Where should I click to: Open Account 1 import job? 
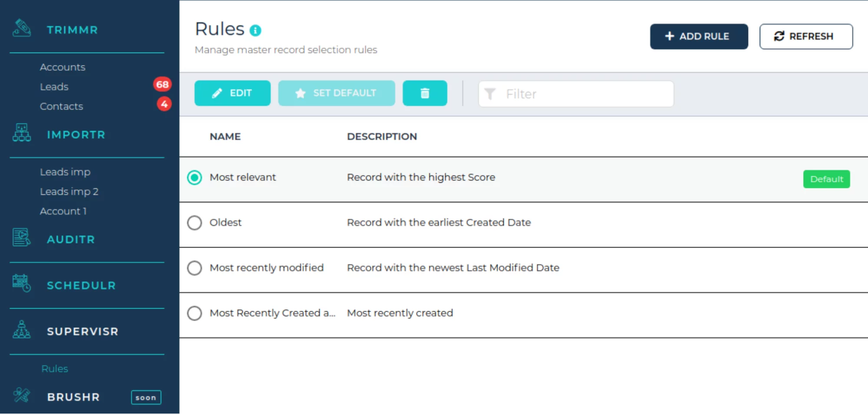pyautogui.click(x=63, y=211)
